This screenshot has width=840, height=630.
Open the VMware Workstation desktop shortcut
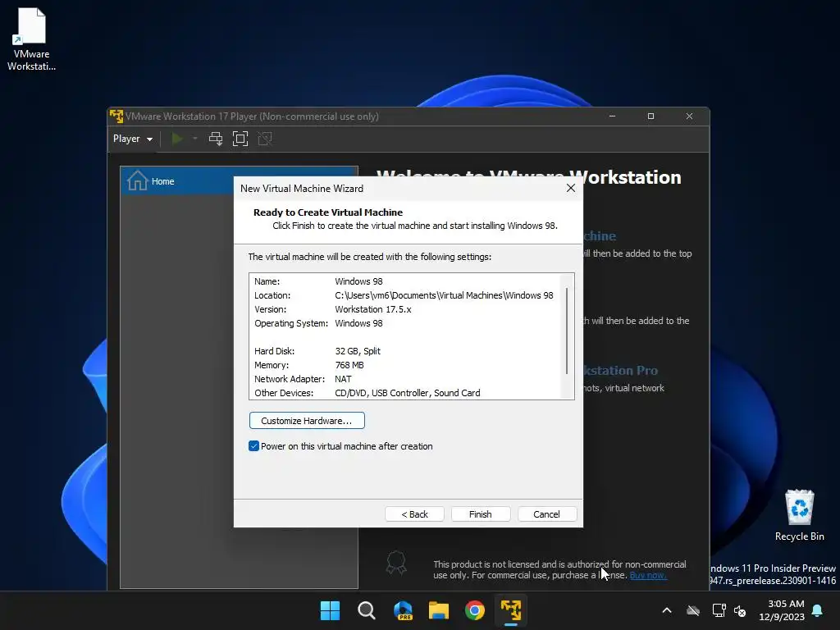[31, 39]
